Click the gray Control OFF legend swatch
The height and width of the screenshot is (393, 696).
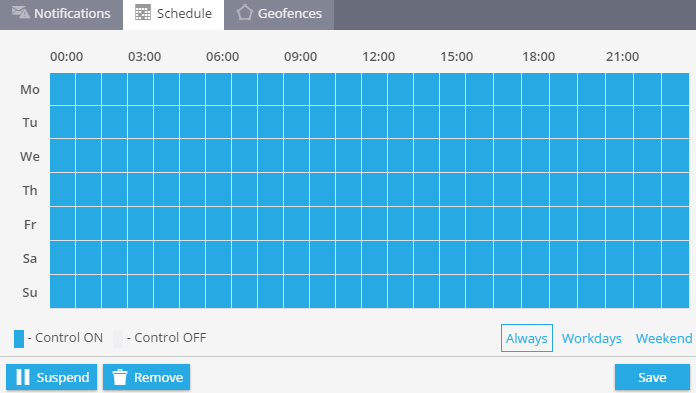118,339
